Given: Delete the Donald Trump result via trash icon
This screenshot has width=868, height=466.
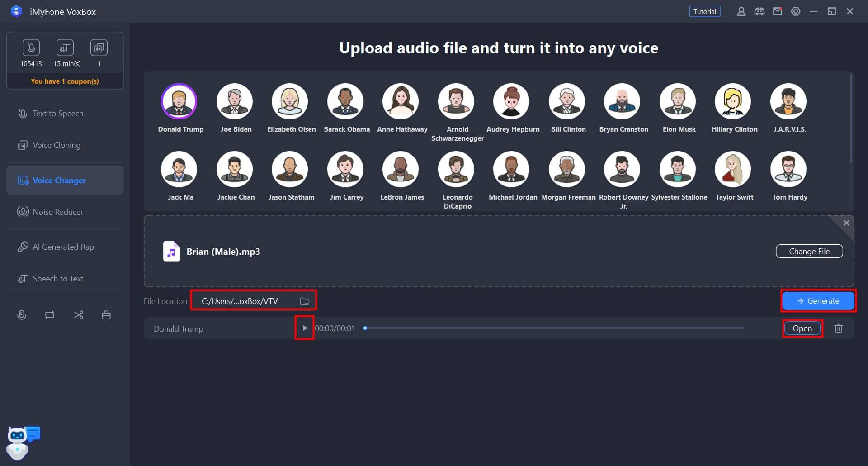Looking at the screenshot, I should 839,328.
